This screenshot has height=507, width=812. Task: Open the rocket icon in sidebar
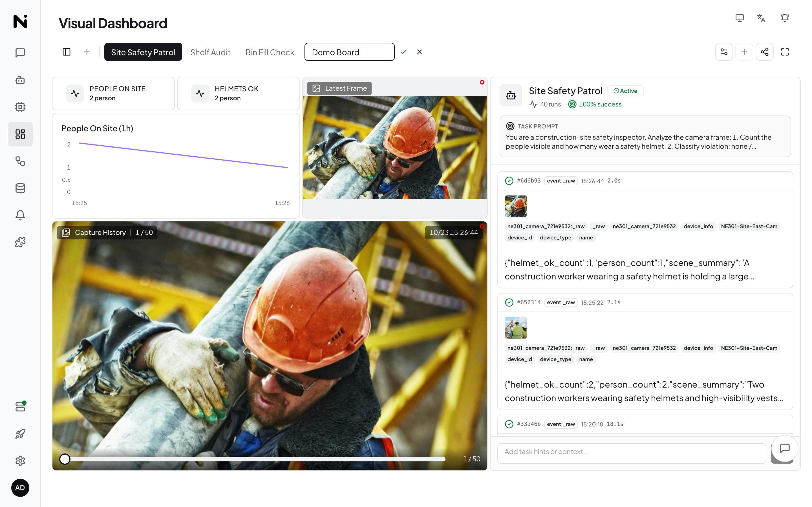pos(20,434)
